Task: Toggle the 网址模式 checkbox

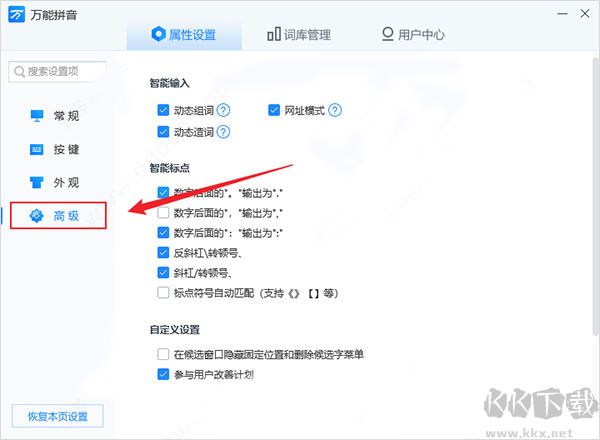Action: point(274,110)
